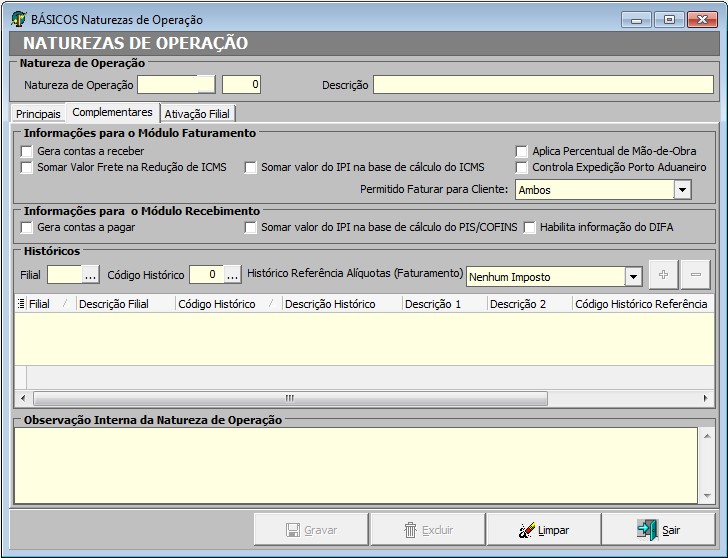This screenshot has height=558, width=728.
Task: Sort grid by Código Histórico column header
Action: tap(217, 304)
